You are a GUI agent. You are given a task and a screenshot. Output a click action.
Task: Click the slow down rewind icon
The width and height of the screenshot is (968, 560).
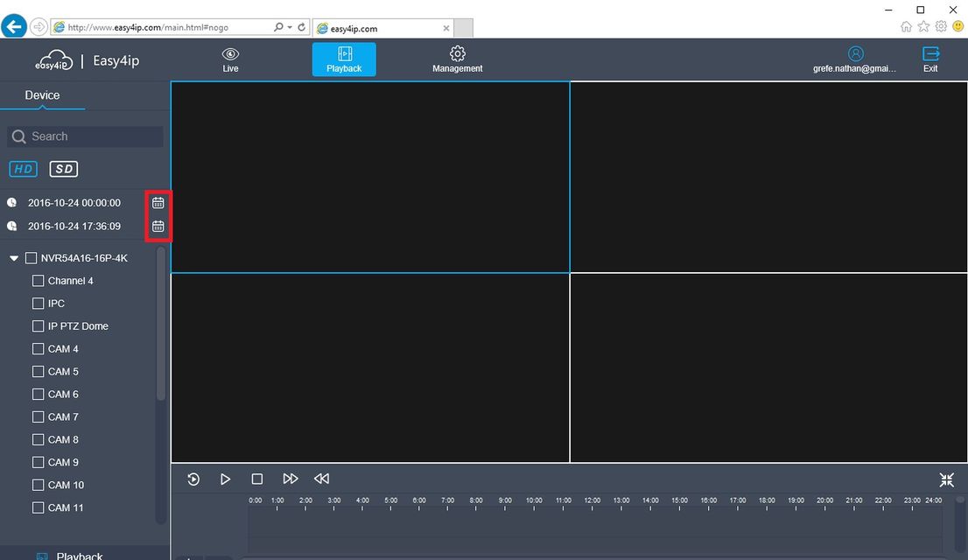tap(321, 479)
